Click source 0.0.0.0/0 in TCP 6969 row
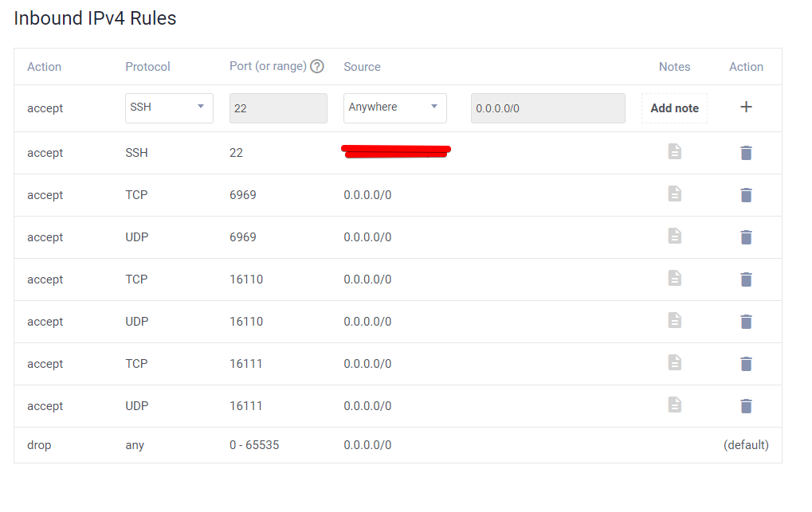 [367, 195]
